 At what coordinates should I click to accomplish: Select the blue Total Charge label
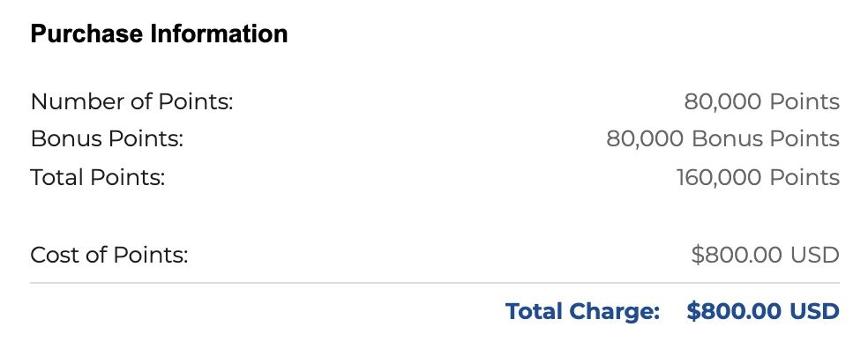coord(582,311)
